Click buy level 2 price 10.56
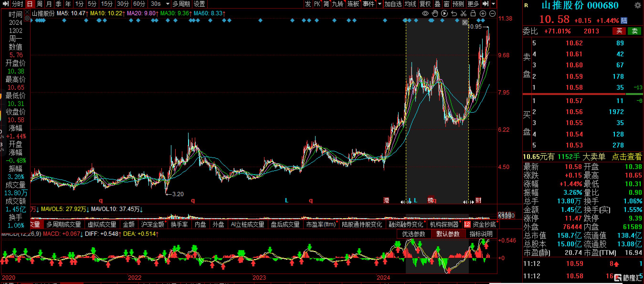The width and height of the screenshot is (644, 284). (574, 112)
